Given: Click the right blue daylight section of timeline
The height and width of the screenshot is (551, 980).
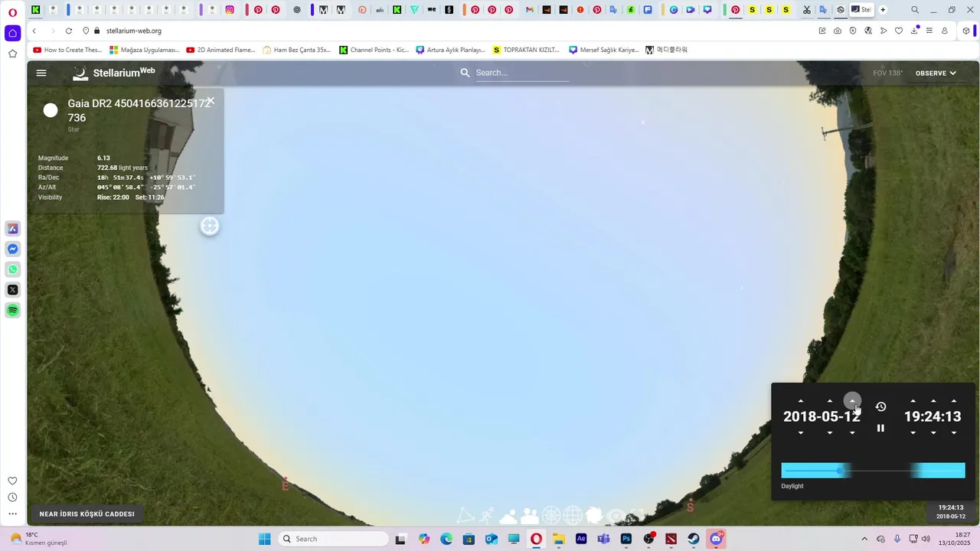Looking at the screenshot, I should pyautogui.click(x=938, y=471).
